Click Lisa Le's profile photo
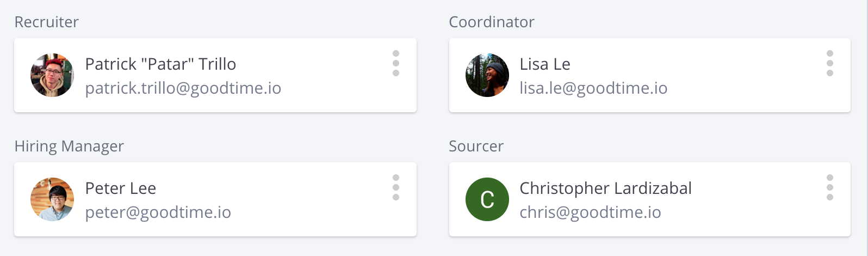The width and height of the screenshot is (868, 256). [487, 75]
